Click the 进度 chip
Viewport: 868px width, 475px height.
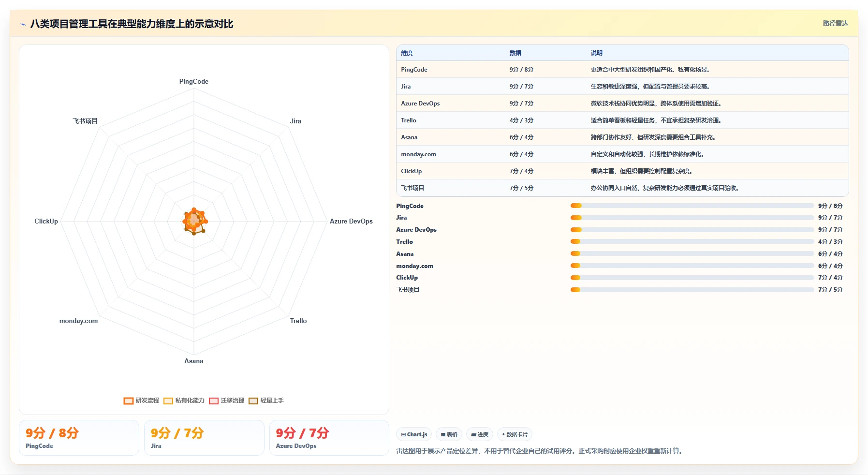click(x=480, y=434)
